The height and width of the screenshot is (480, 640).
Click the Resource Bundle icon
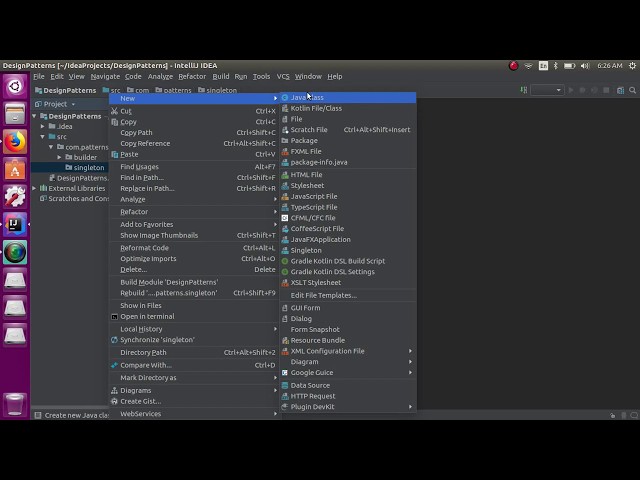(x=285, y=340)
